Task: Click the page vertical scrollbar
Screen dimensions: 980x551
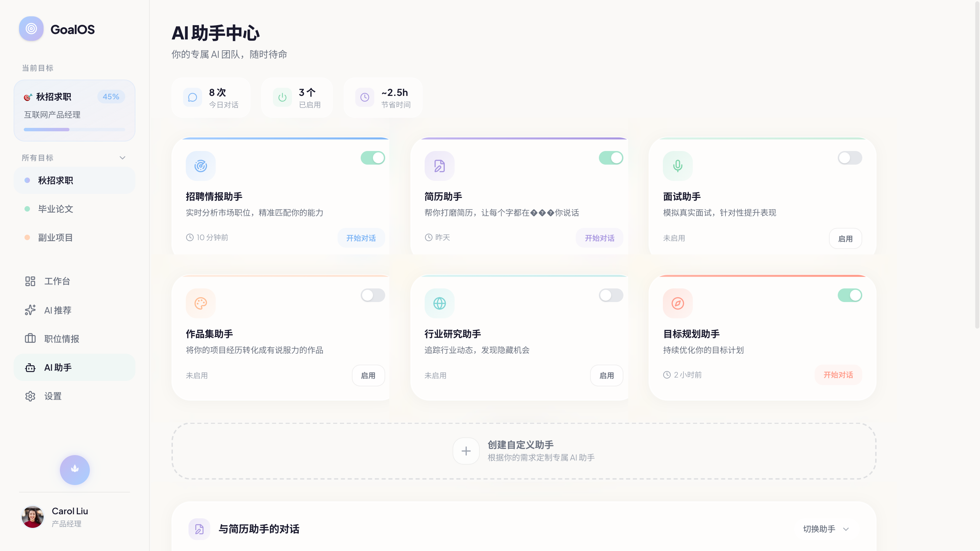Action: coord(977,164)
